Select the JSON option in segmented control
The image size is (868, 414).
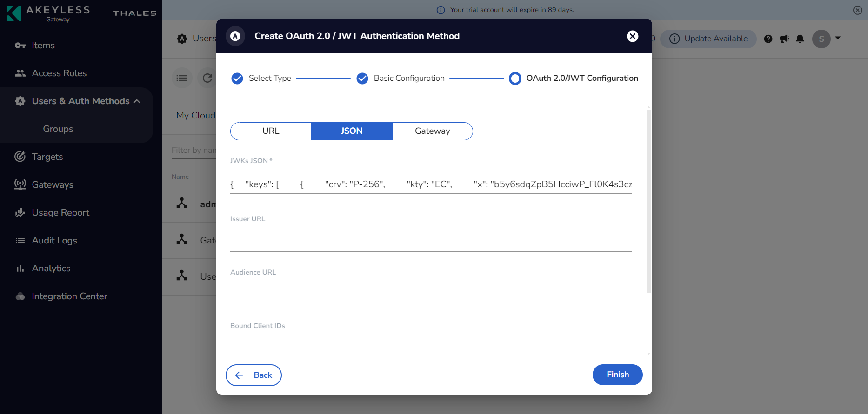(352, 131)
